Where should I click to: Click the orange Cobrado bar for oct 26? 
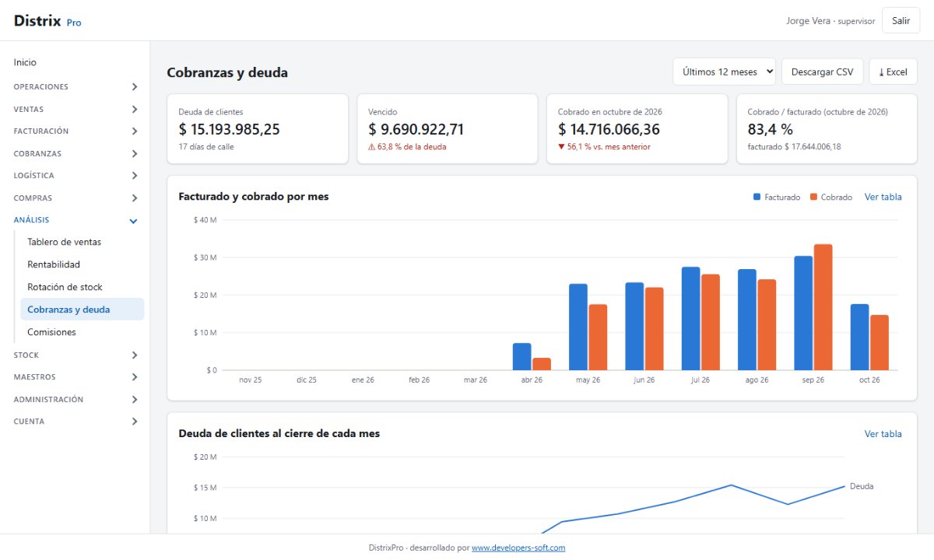point(880,343)
